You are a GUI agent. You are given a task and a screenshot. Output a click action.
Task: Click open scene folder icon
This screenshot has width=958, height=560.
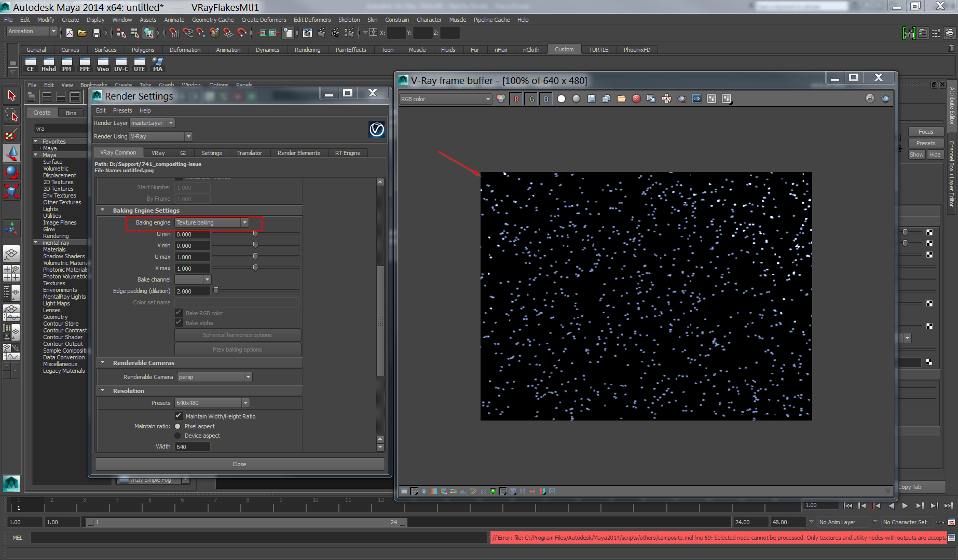[x=82, y=33]
